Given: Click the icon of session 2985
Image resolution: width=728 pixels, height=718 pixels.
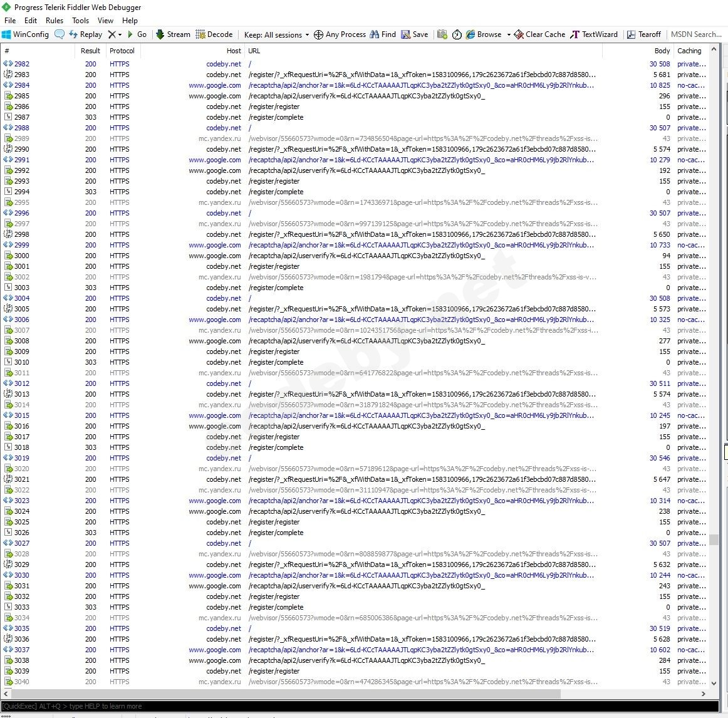Looking at the screenshot, I should pyautogui.click(x=8, y=96).
